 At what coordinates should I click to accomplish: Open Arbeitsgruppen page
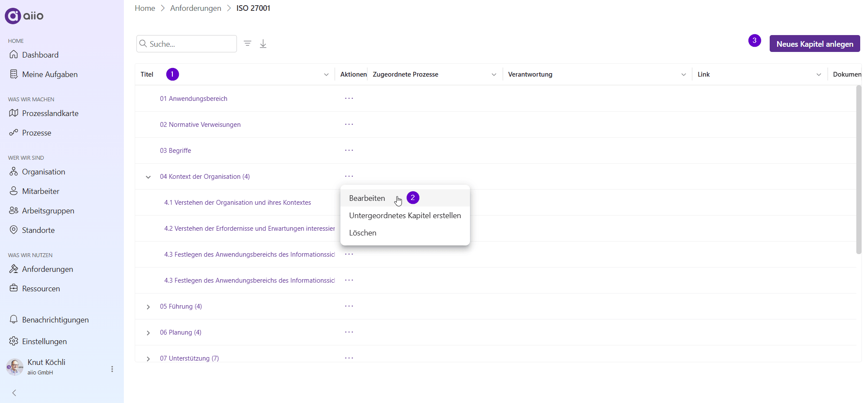[x=48, y=211]
